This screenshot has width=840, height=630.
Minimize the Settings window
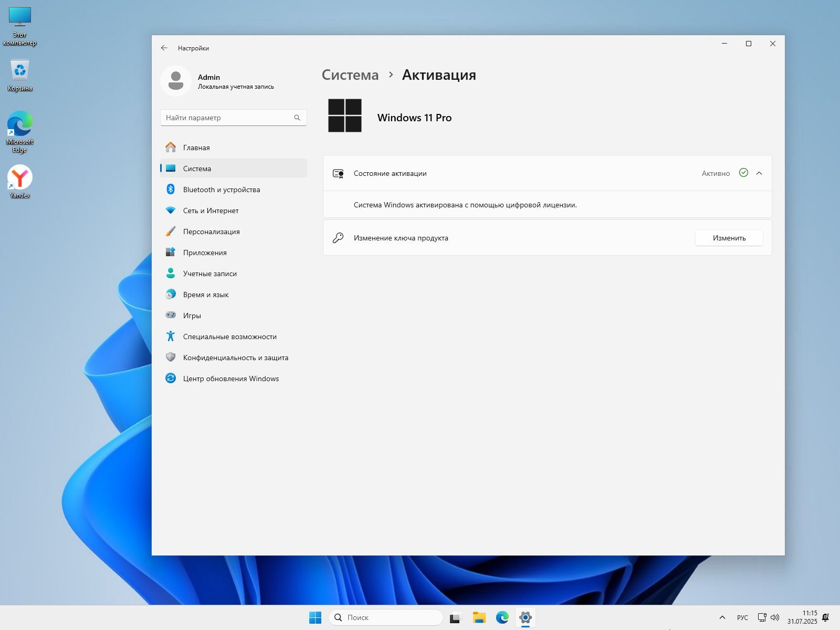(x=724, y=44)
